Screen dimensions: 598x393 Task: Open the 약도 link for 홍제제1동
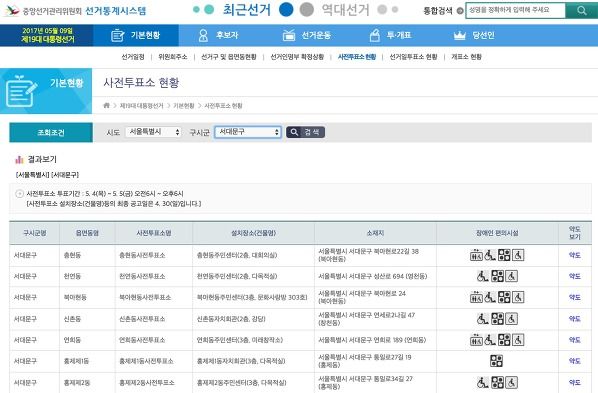[x=575, y=361]
